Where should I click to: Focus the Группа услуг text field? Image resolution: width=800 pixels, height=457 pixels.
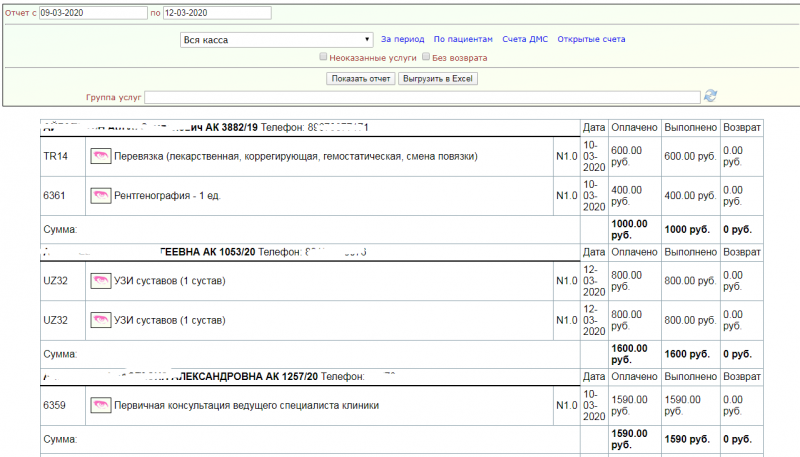pyautogui.click(x=422, y=97)
